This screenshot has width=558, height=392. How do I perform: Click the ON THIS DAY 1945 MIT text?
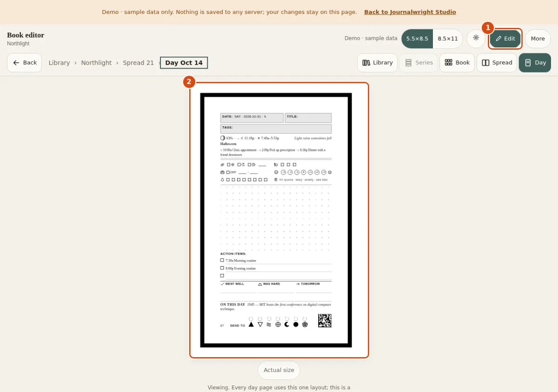276,307
